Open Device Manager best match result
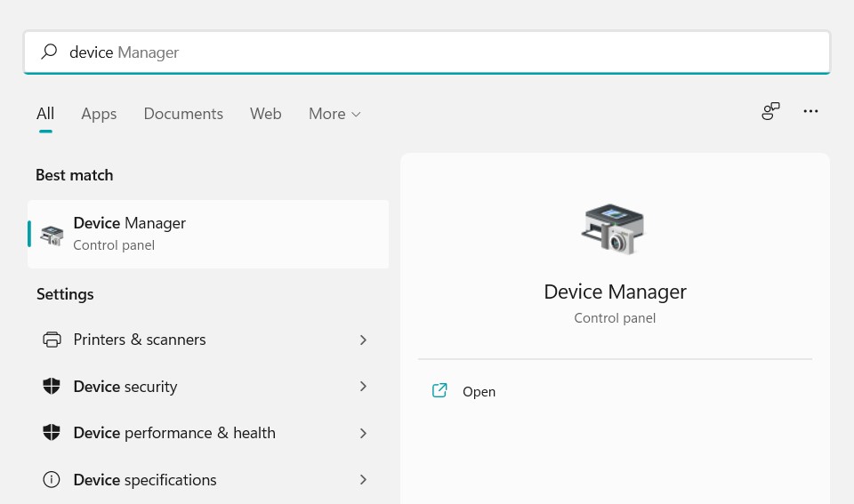Image resolution: width=854 pixels, height=504 pixels. (x=208, y=234)
